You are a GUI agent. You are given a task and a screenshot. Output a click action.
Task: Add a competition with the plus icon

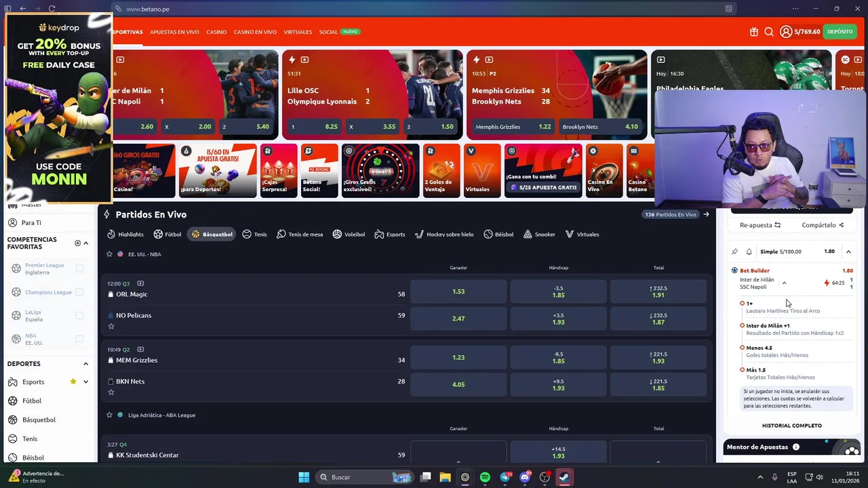tap(77, 243)
